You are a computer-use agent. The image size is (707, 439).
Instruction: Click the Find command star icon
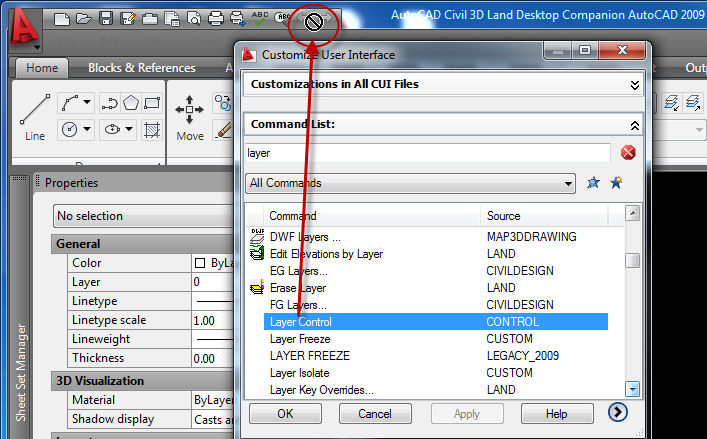593,183
